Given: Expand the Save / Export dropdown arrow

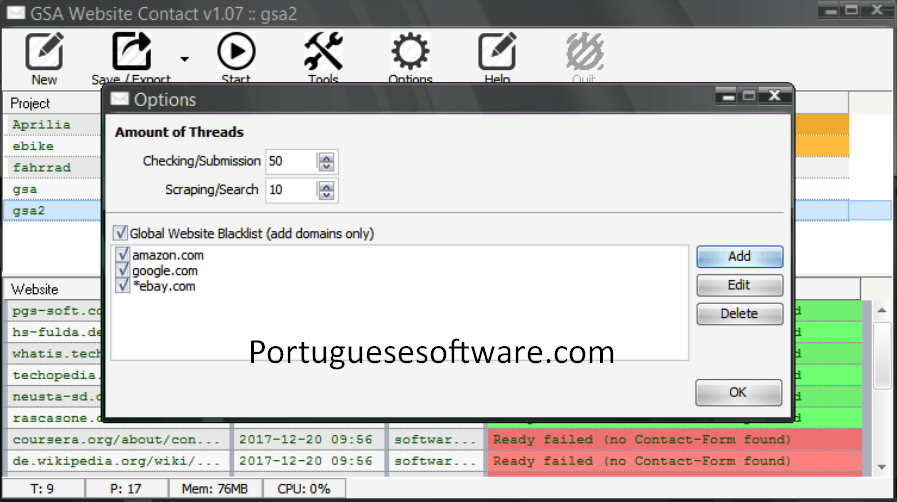Looking at the screenshot, I should coord(184,58).
